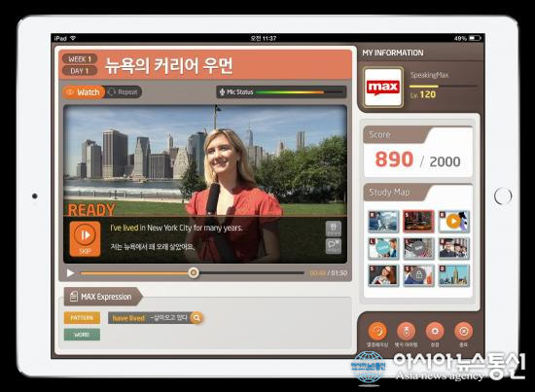This screenshot has height=392, width=535.
Task: Open the Study Map thumbnail of woman with glasses
Action: (383, 275)
